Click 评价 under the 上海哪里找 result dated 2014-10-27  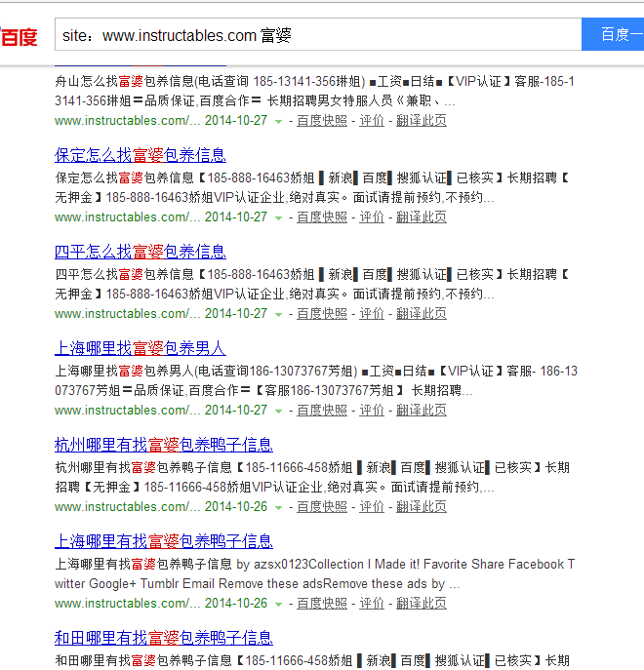[372, 411]
